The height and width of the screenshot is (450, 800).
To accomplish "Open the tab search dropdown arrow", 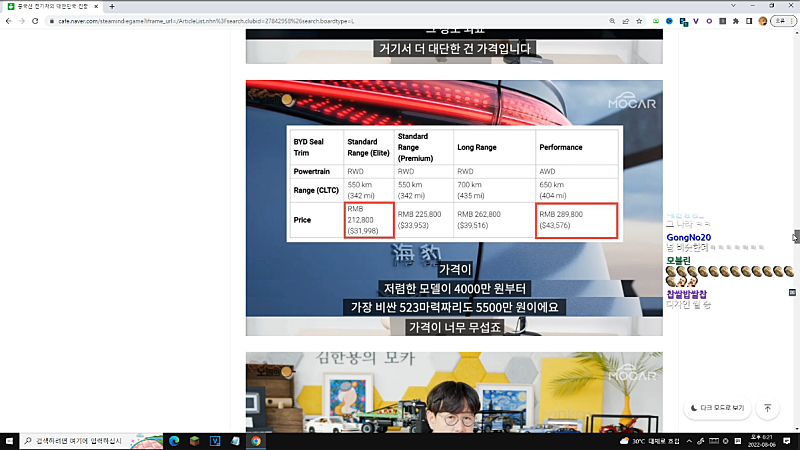I will 733,6.
